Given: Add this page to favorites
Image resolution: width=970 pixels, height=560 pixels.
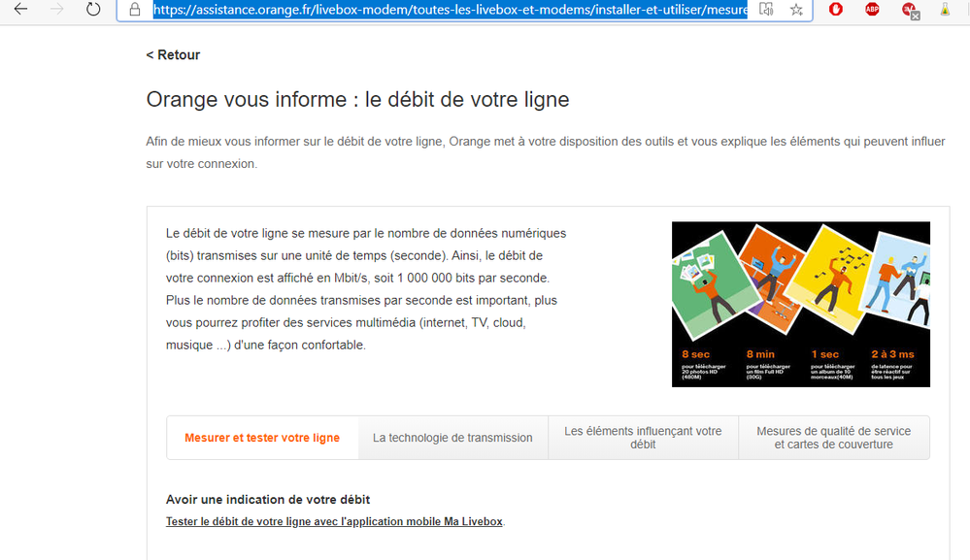Looking at the screenshot, I should coord(796,10).
